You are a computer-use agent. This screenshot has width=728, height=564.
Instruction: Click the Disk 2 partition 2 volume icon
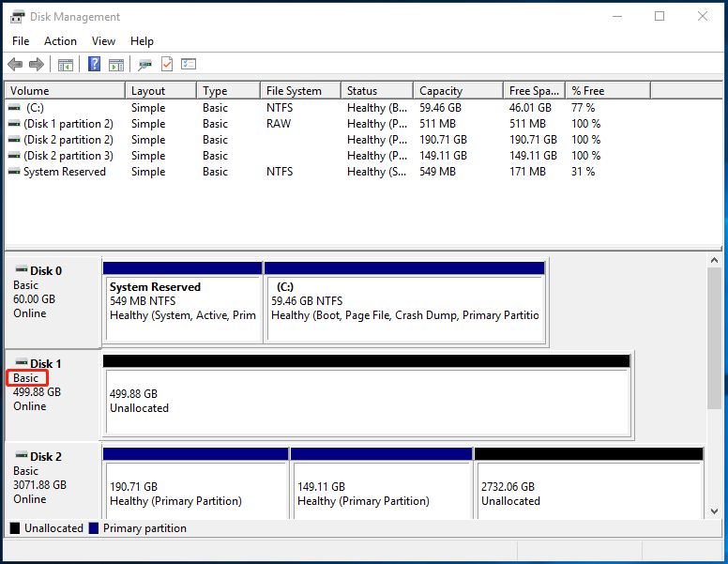click(14, 140)
